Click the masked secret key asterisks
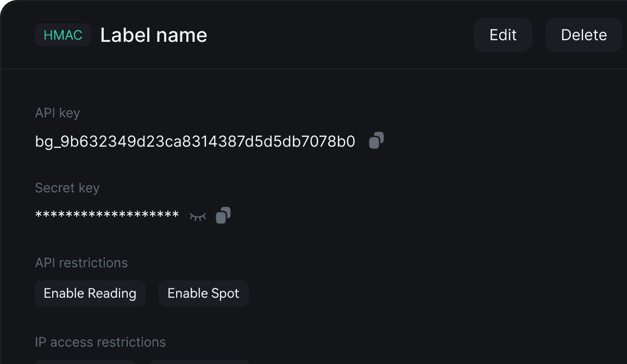Viewport: 627px width, 364px height. pos(107,216)
